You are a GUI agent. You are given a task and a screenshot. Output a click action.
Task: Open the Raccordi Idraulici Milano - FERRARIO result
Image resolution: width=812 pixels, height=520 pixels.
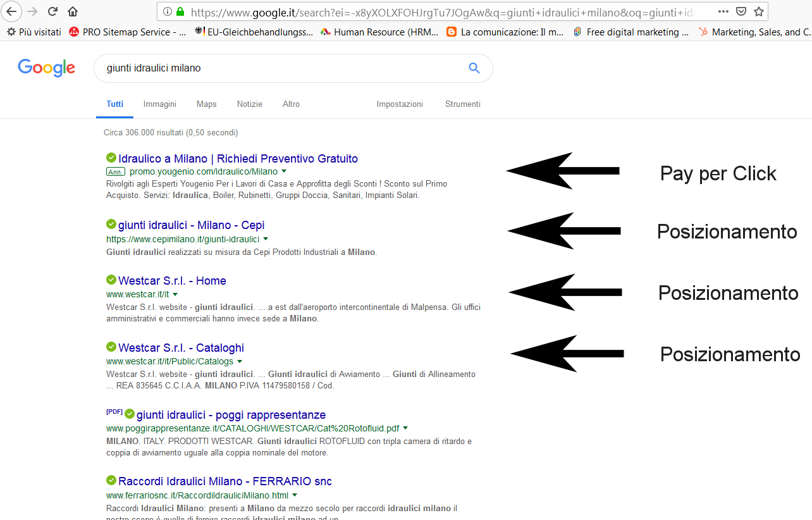pyautogui.click(x=225, y=481)
